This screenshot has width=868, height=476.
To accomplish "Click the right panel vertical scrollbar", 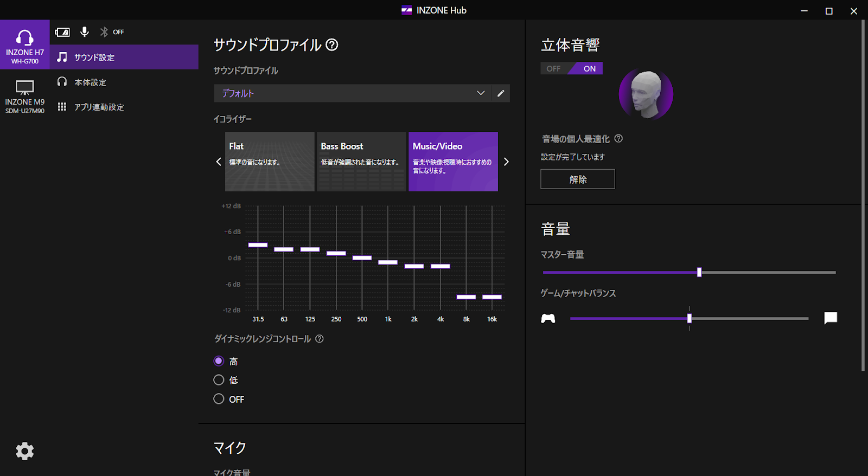I will [x=863, y=195].
